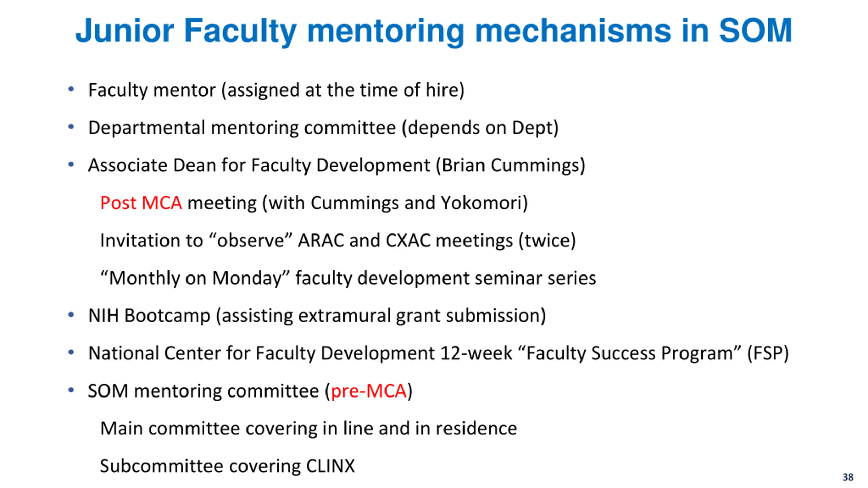Select the NIH Bootcamp bullet text
Image resolution: width=868 pixels, height=488 pixels.
coord(317,316)
